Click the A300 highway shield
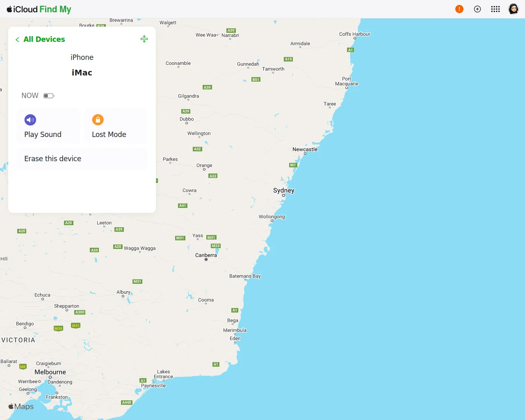The height and width of the screenshot is (420, 525). [x=80, y=312]
